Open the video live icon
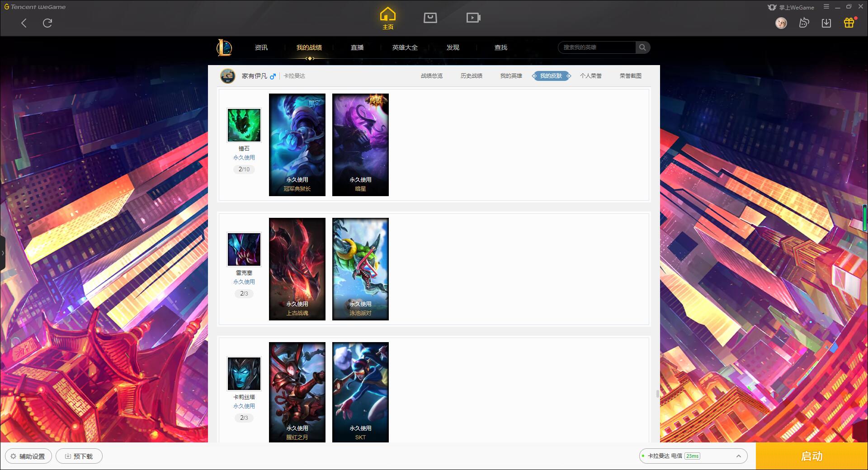Screen dimensions: 868x470 click(x=473, y=18)
